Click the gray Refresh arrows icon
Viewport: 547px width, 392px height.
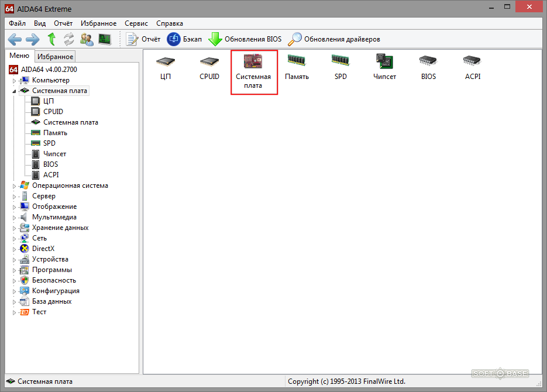[x=69, y=39]
